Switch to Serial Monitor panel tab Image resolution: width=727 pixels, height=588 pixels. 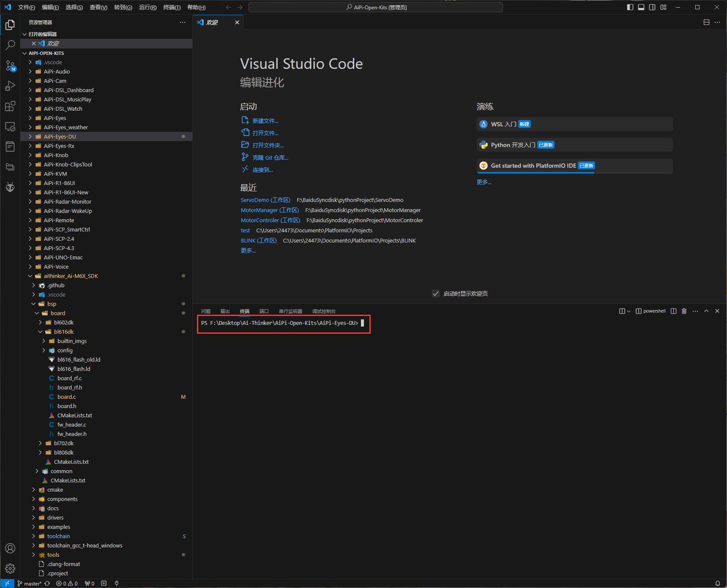coord(290,311)
